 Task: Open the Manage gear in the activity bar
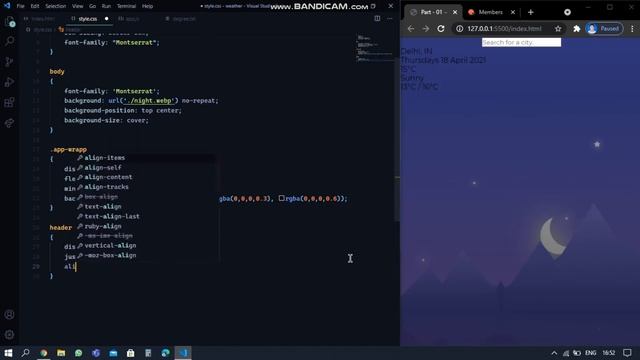[x=9, y=335]
